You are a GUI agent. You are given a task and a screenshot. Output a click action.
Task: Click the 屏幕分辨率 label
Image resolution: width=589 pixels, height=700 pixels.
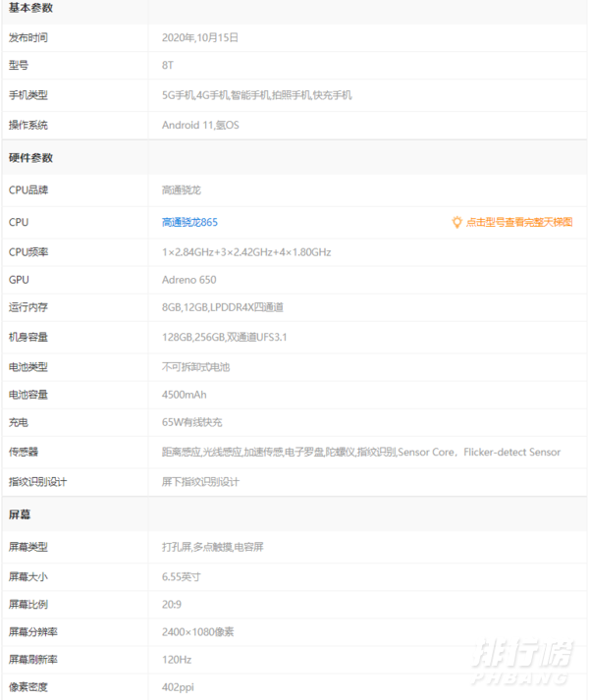33,632
